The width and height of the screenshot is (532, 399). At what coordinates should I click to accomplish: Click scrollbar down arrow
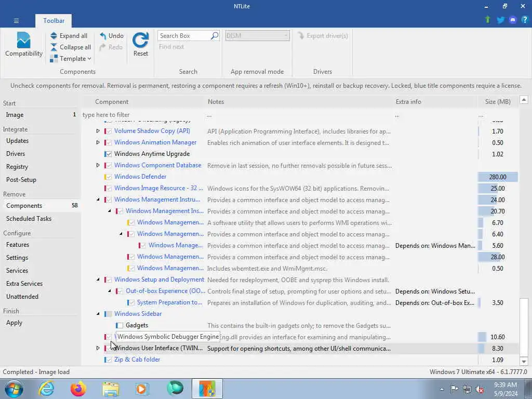[524, 362]
